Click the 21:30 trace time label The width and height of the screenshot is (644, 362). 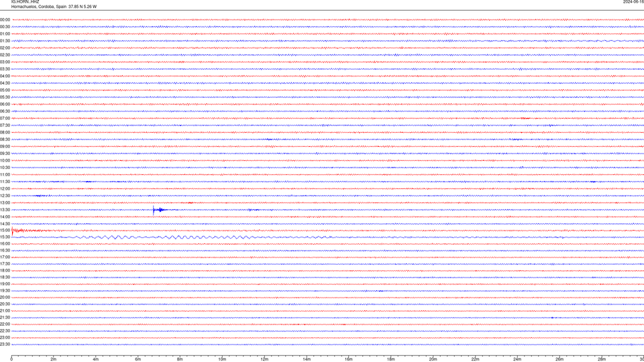5,317
